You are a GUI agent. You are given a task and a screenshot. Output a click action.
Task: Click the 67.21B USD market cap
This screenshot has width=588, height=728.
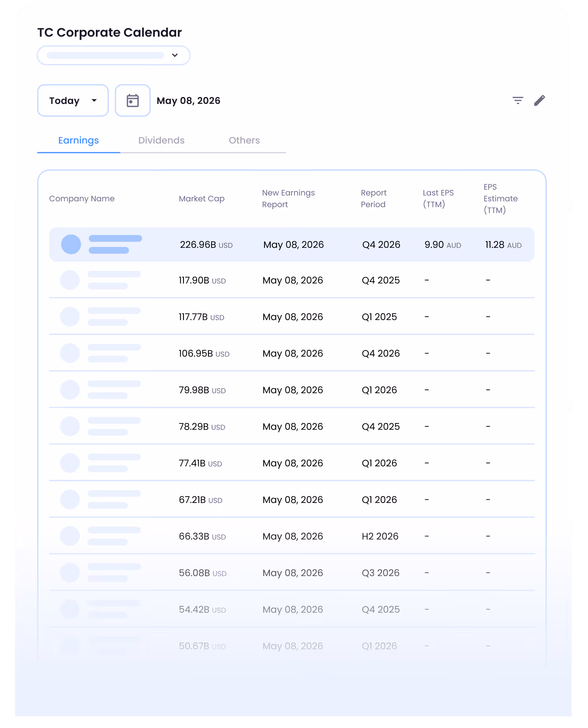pyautogui.click(x=200, y=500)
